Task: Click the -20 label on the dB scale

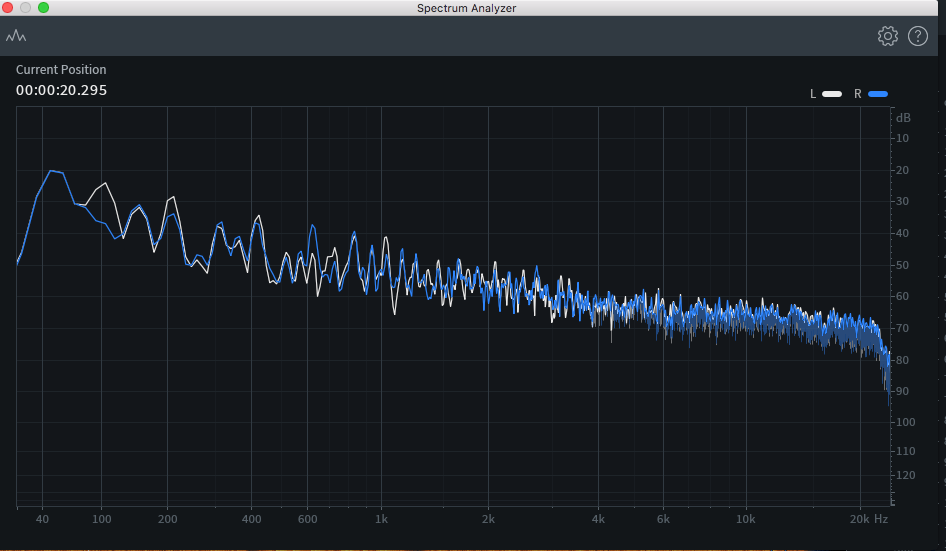Action: pyautogui.click(x=901, y=170)
